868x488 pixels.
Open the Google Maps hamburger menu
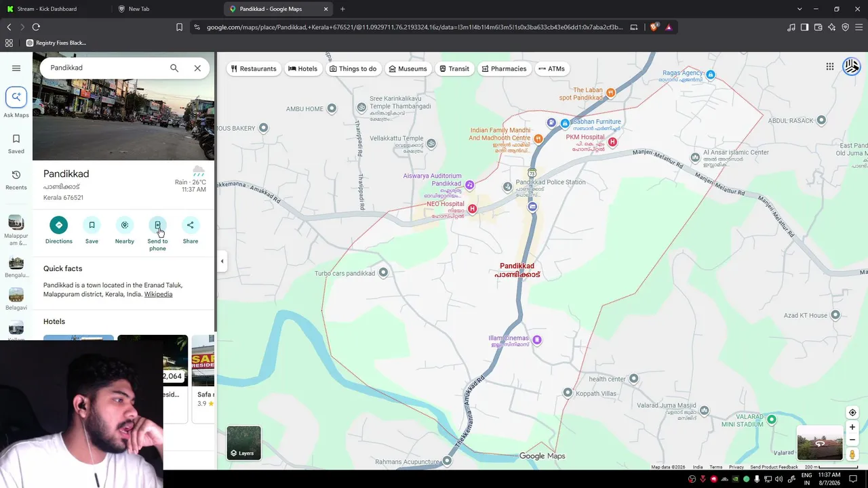pyautogui.click(x=16, y=68)
